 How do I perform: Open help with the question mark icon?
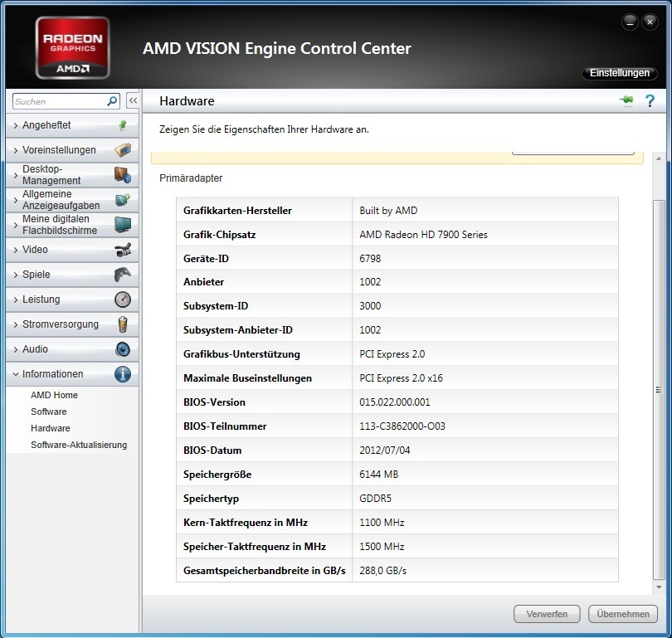pos(650,100)
